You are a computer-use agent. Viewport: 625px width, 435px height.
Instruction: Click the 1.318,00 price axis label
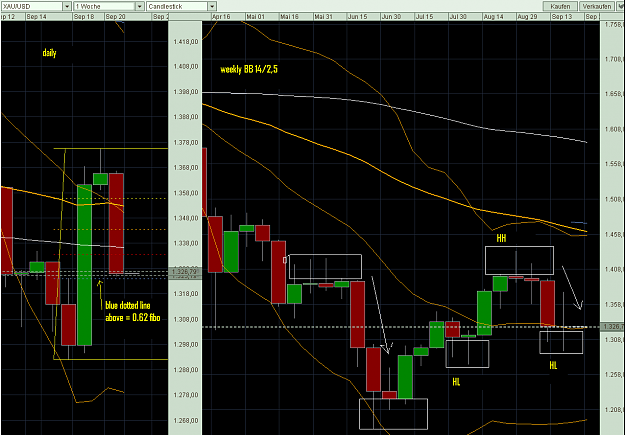click(186, 294)
